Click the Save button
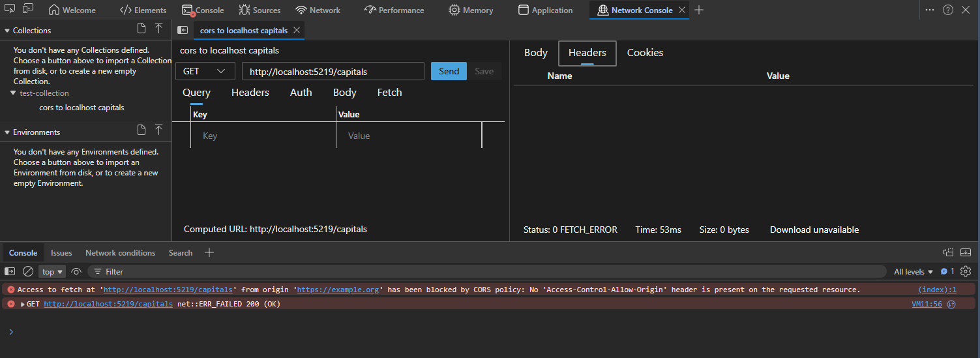Viewport: 980px width, 358px height. (x=484, y=71)
